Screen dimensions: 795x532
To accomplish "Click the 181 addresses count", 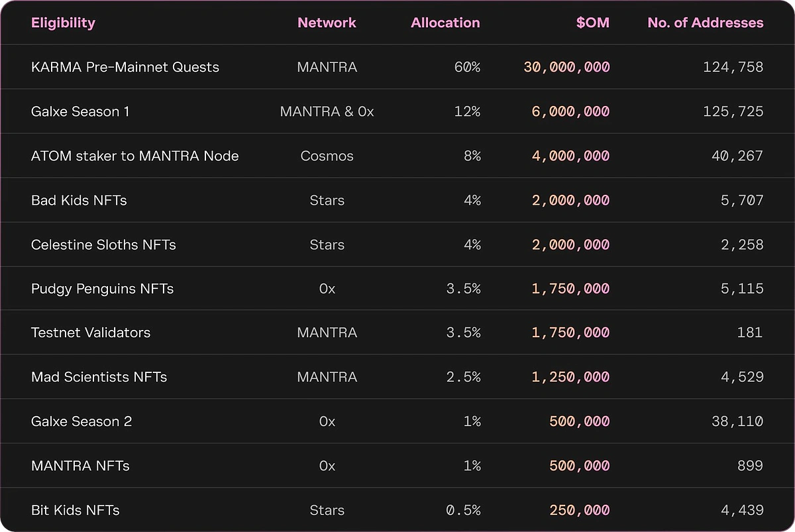I will coord(750,333).
